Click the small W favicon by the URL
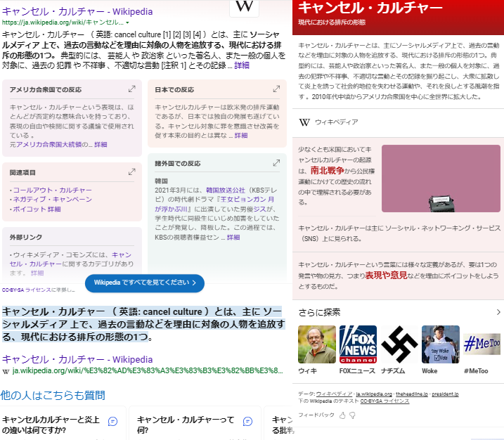504x440 pixels. click(x=6, y=371)
